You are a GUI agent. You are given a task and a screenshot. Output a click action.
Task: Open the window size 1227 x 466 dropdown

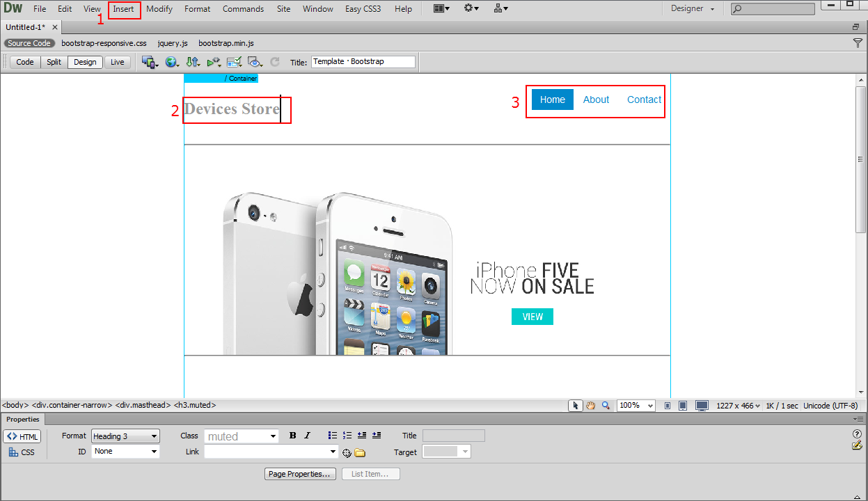pos(738,406)
